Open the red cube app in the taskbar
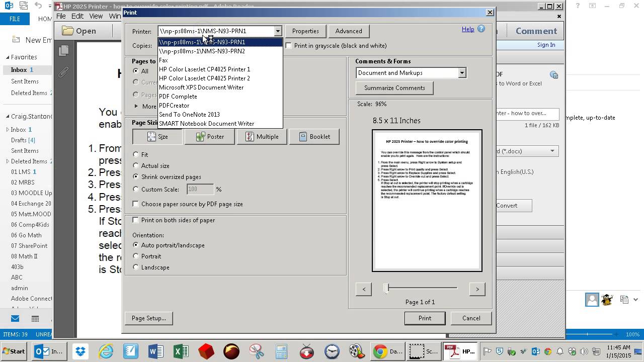This screenshot has width=644, height=362. point(206,351)
